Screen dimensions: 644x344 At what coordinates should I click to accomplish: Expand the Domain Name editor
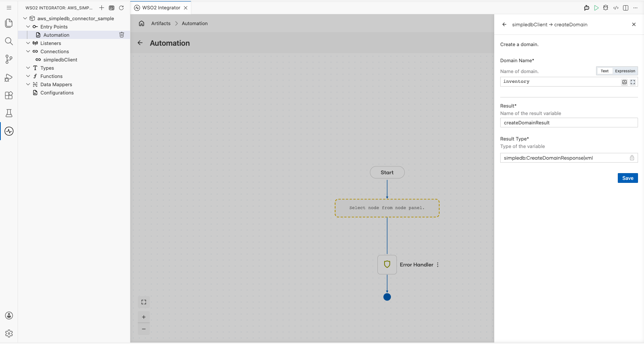coord(633,82)
